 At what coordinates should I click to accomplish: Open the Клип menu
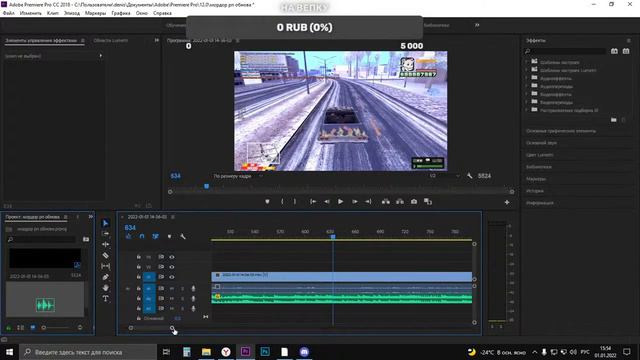(53, 13)
